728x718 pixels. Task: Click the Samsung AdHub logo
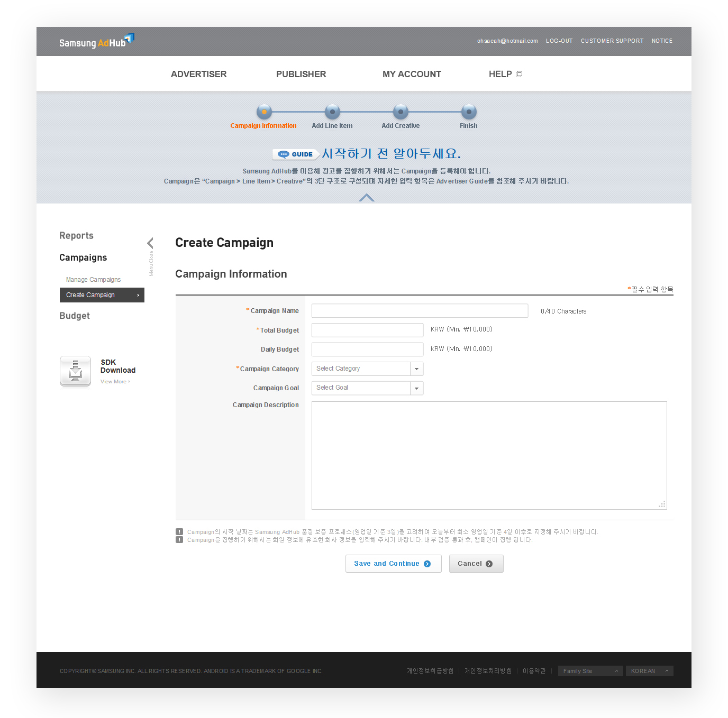click(97, 41)
